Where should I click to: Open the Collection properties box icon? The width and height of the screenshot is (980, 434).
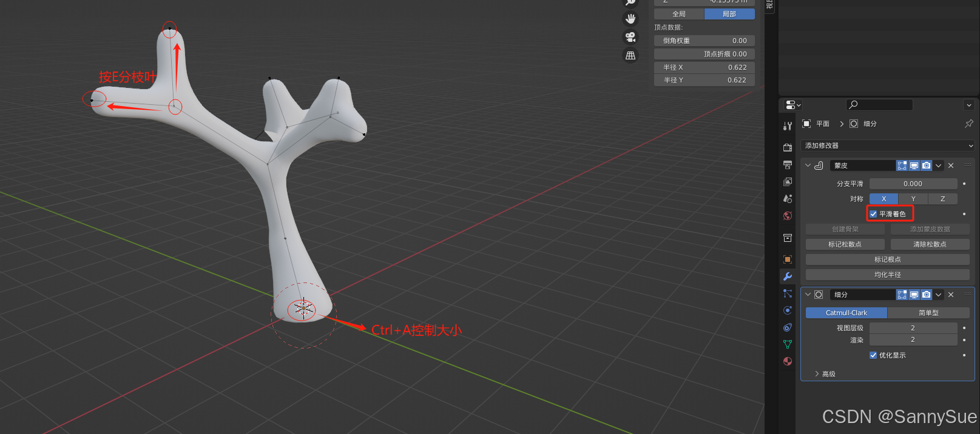(x=788, y=238)
